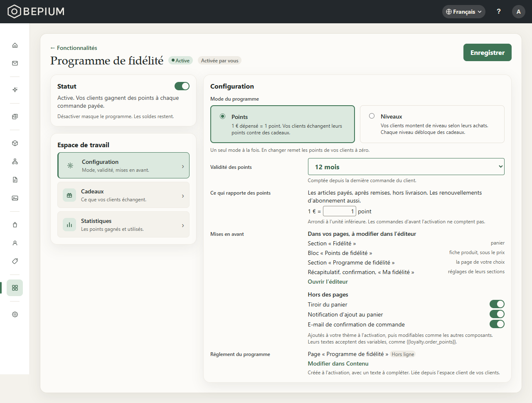Open the person customers icon in sidebar

15,243
